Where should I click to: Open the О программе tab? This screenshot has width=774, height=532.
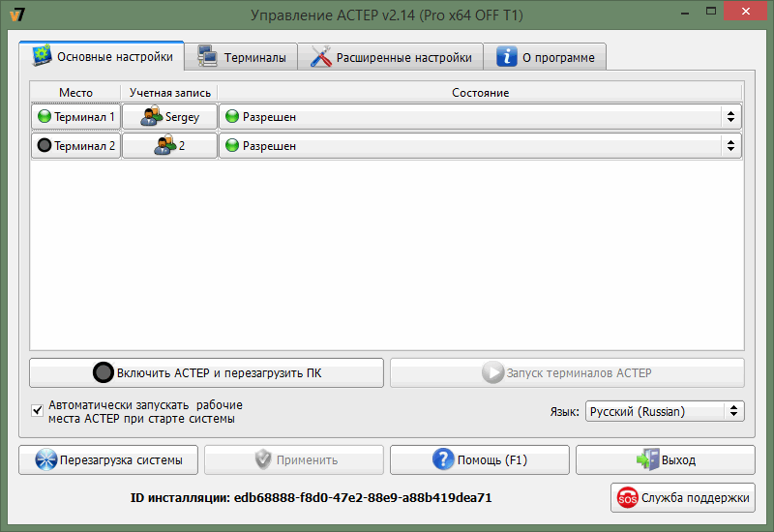click(x=546, y=57)
